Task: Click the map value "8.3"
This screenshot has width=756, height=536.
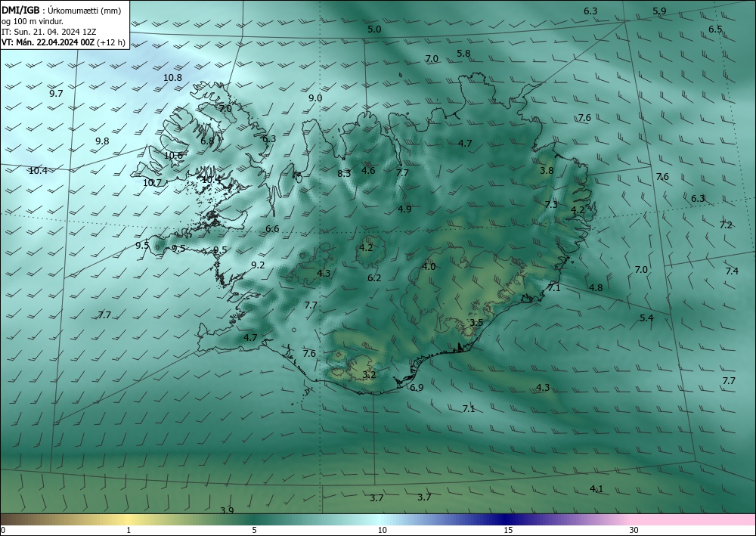Action: pyautogui.click(x=344, y=174)
